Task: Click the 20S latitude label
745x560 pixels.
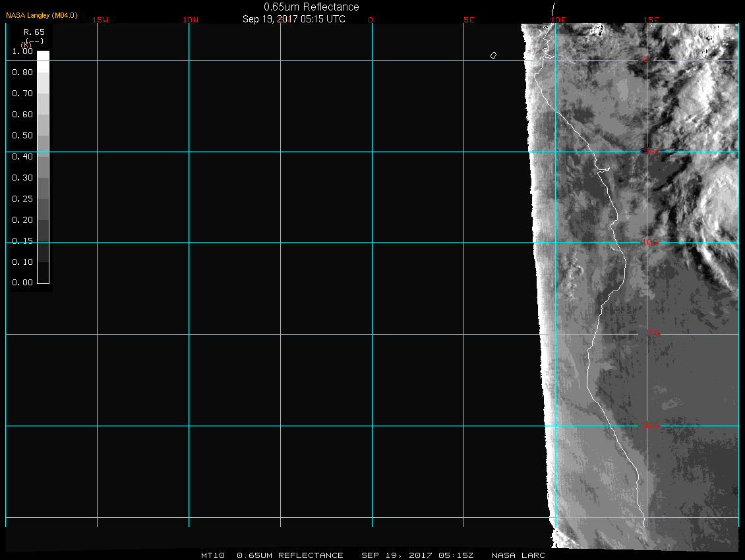Action: (650, 426)
